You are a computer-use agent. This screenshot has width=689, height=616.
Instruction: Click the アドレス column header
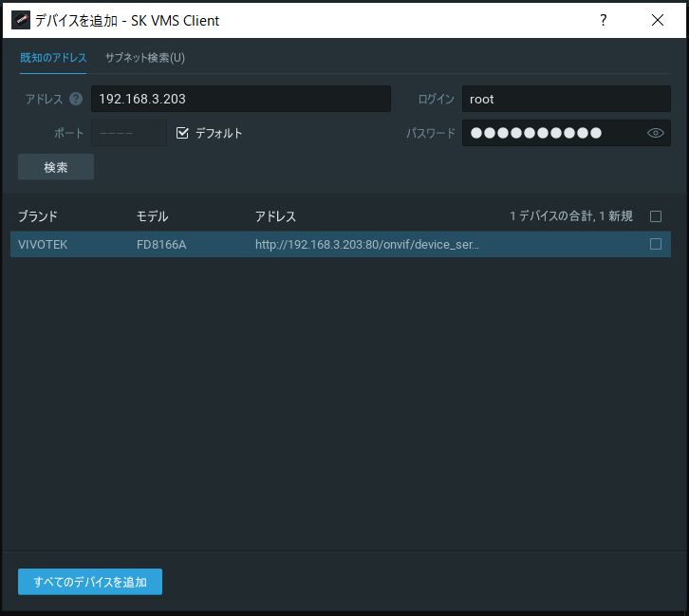275,216
